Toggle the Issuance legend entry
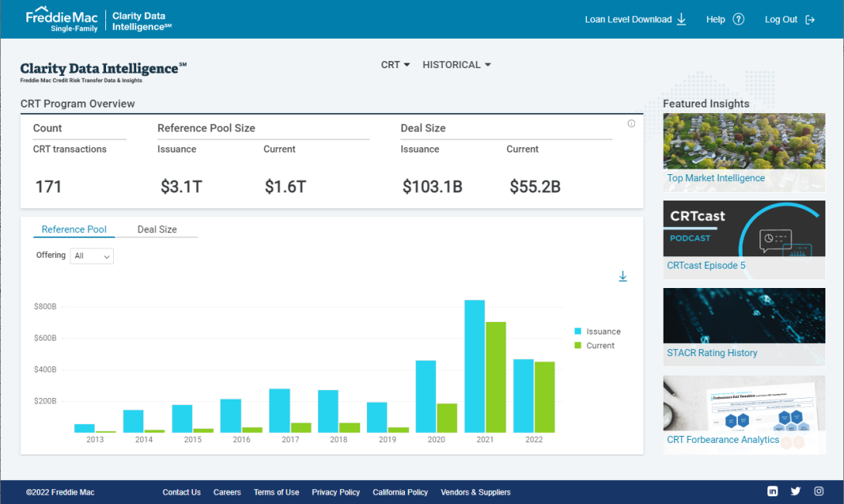 (x=598, y=331)
